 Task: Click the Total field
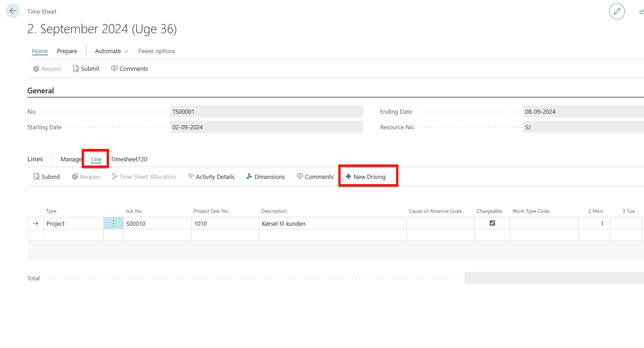pos(554,278)
